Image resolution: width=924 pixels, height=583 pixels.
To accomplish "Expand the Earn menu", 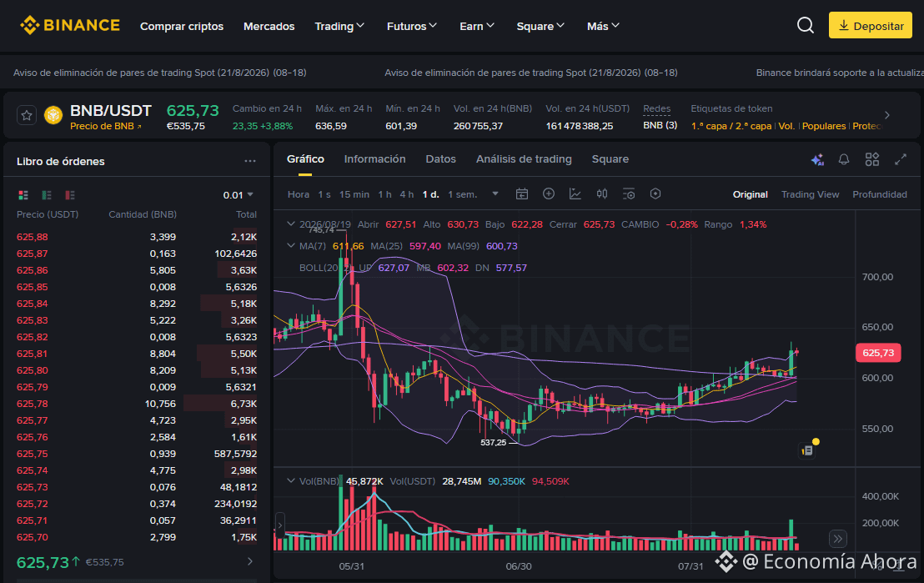I will point(477,26).
